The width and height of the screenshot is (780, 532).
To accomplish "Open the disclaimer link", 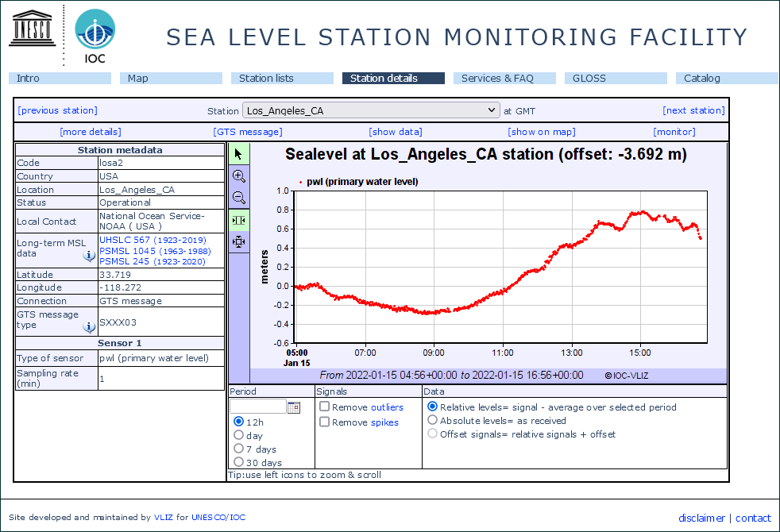I will (x=701, y=518).
